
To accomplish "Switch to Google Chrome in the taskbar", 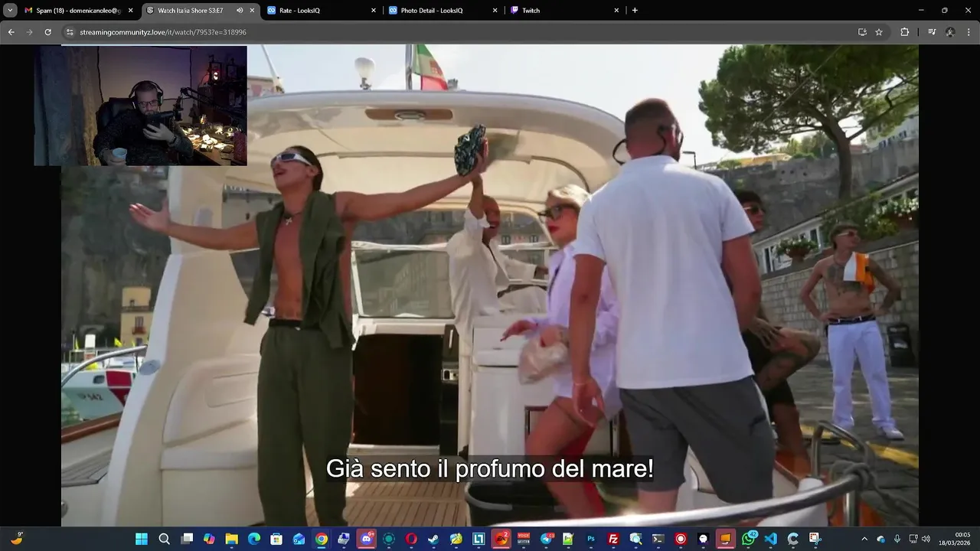I will point(322,539).
